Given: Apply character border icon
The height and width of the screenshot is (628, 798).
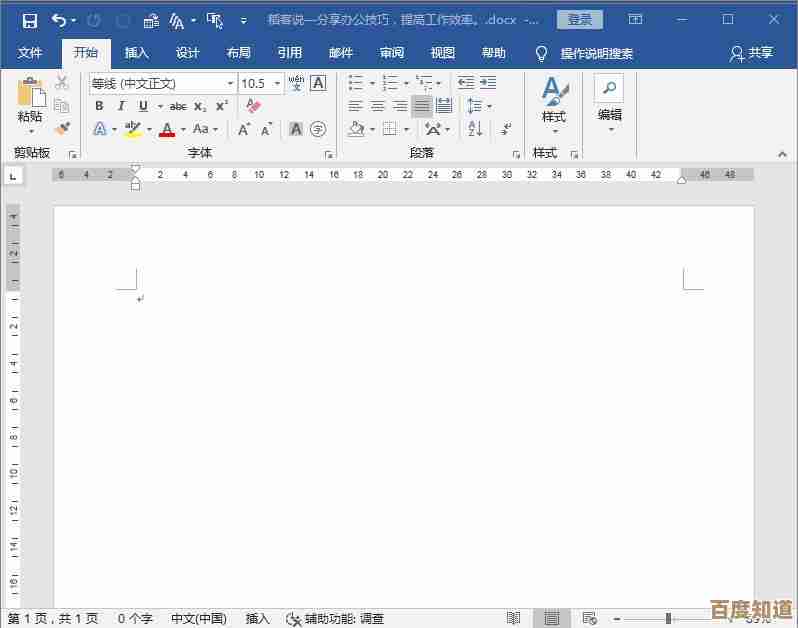Looking at the screenshot, I should 319,83.
